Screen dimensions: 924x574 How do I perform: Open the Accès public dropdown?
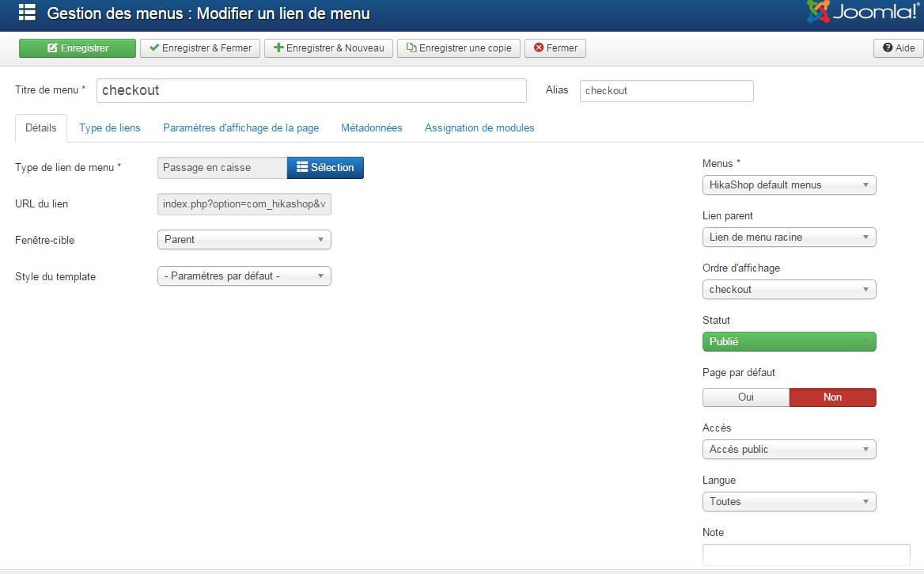789,450
